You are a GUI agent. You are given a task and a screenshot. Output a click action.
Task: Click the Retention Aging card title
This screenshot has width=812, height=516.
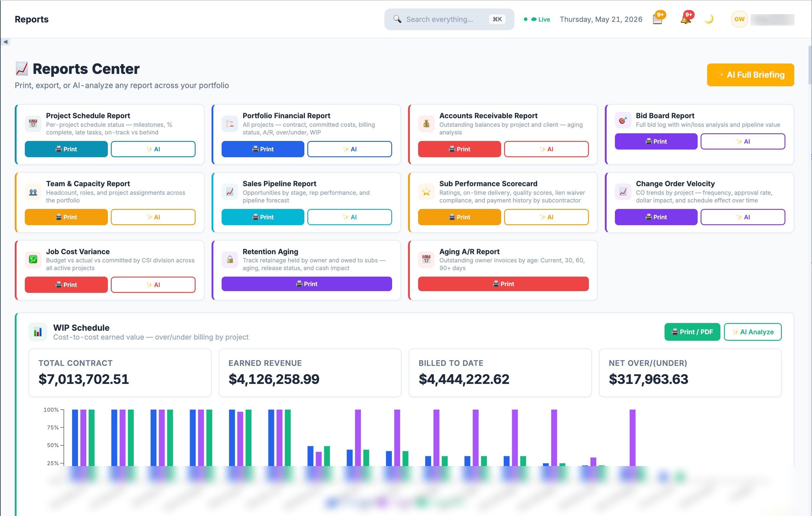pos(270,251)
